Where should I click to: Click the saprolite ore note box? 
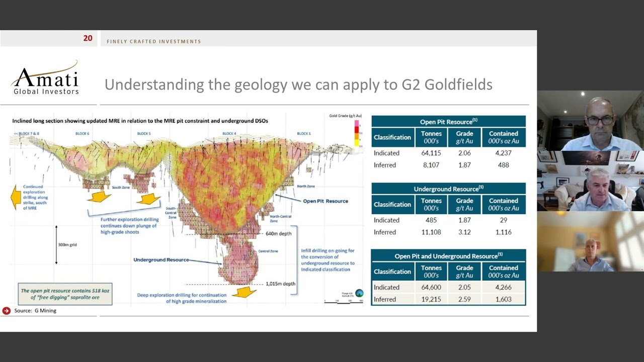point(65,294)
